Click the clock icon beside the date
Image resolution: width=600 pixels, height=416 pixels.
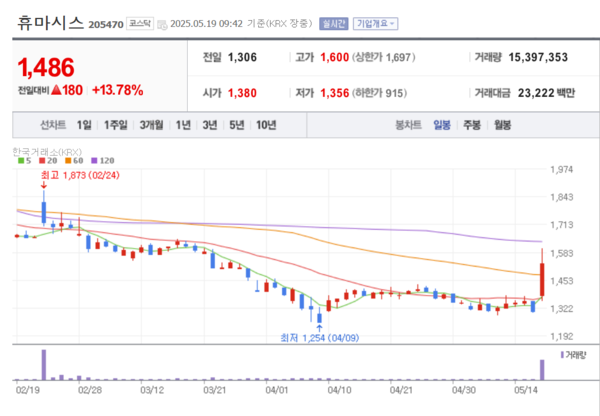click(x=162, y=25)
